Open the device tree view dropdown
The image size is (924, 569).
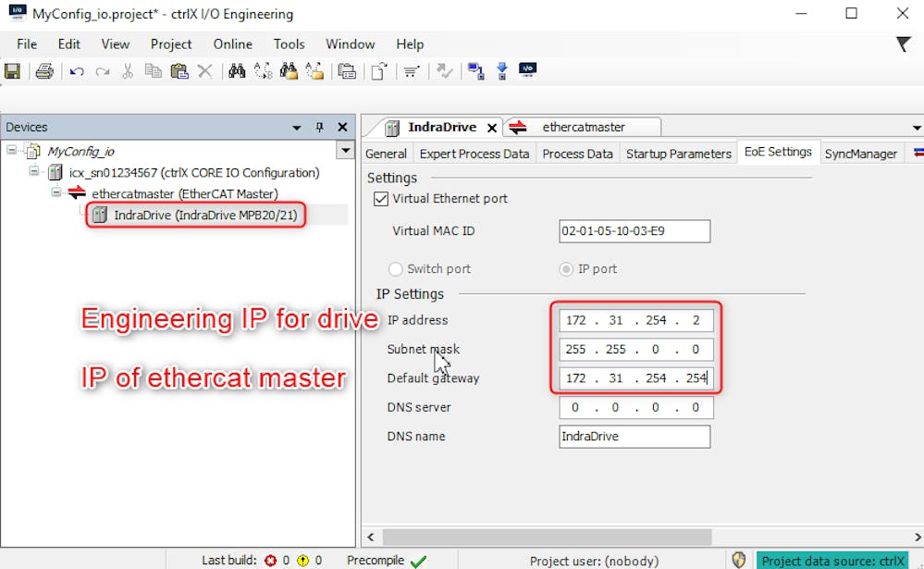(x=345, y=151)
